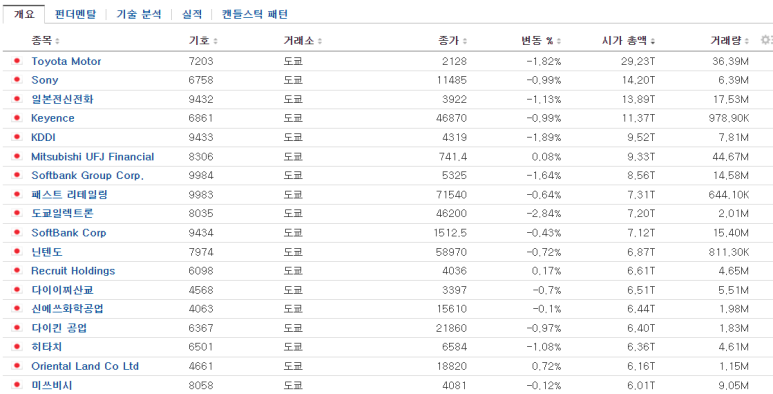Open the 미쓰비시 stock link
Image resolution: width=773 pixels, height=394 pixels.
pyautogui.click(x=52, y=385)
